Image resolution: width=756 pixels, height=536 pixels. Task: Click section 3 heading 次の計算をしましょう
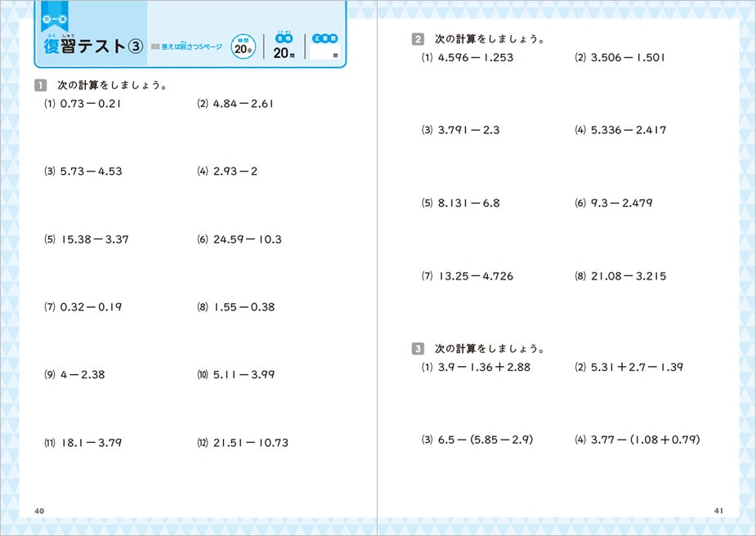point(490,349)
